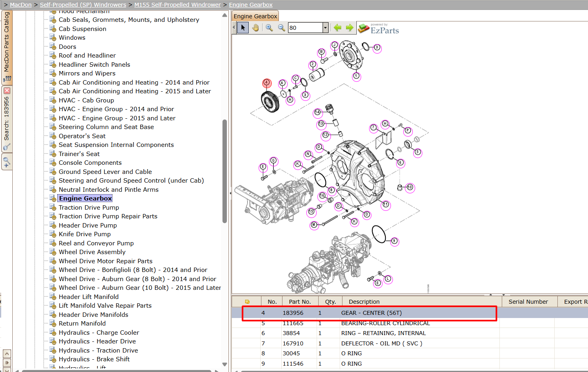Follow the M155 Self-Propelled Windrower breadcrumb link

point(177,5)
